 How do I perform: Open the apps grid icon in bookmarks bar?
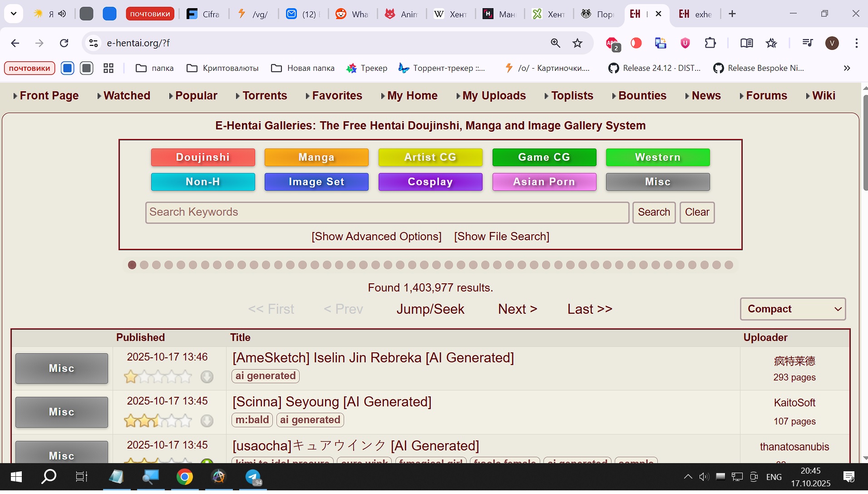[108, 68]
